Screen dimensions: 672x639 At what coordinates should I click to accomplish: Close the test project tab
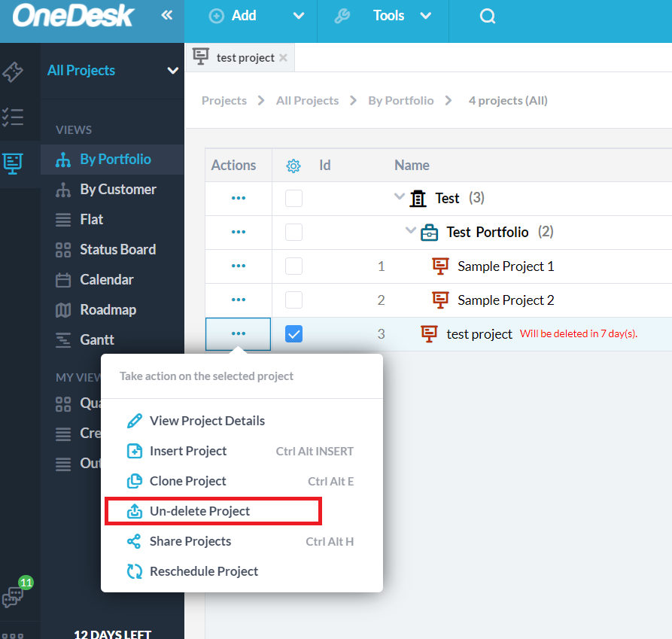[283, 57]
